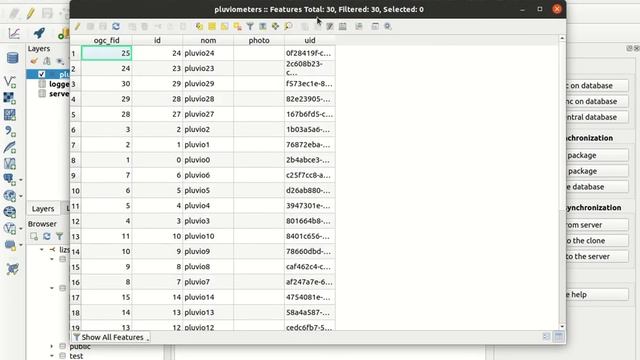The height and width of the screenshot is (360, 640).
Task: Open layer styling brush in Layers panel
Action: tap(34, 61)
